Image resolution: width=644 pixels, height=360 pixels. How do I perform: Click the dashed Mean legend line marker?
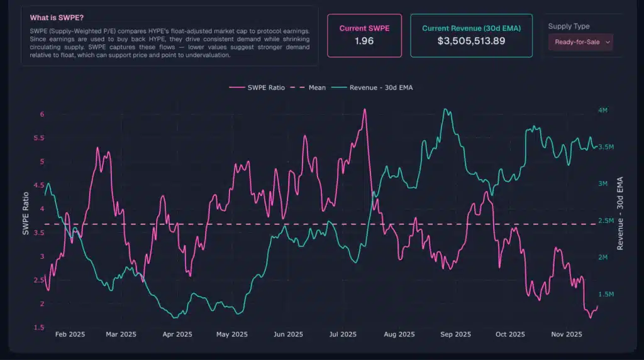pos(299,87)
